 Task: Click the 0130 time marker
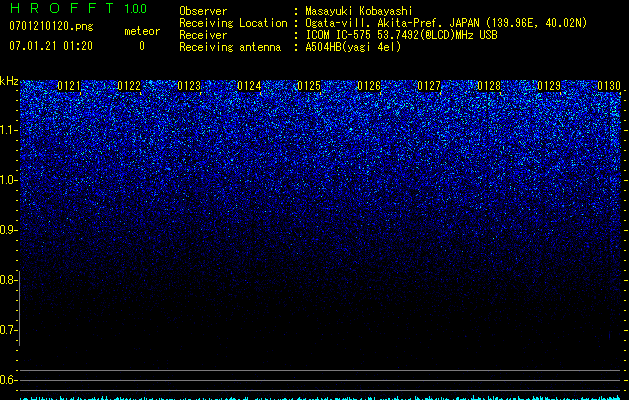(x=609, y=86)
